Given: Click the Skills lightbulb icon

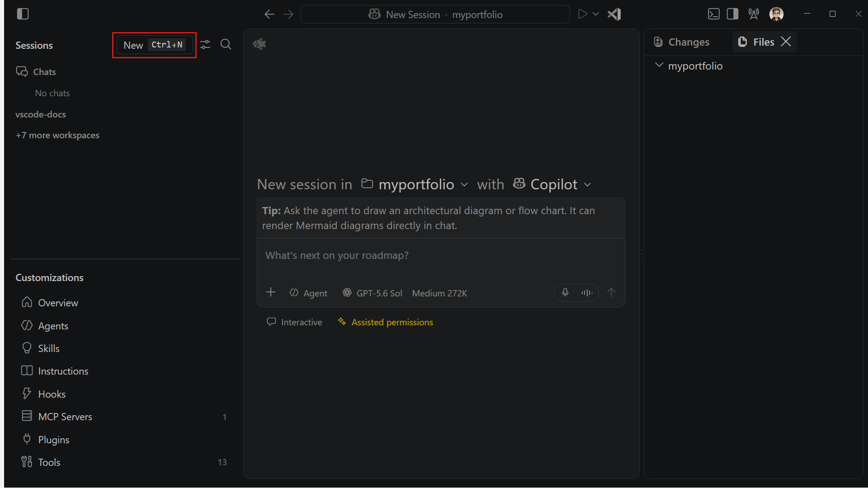Looking at the screenshot, I should click(27, 348).
